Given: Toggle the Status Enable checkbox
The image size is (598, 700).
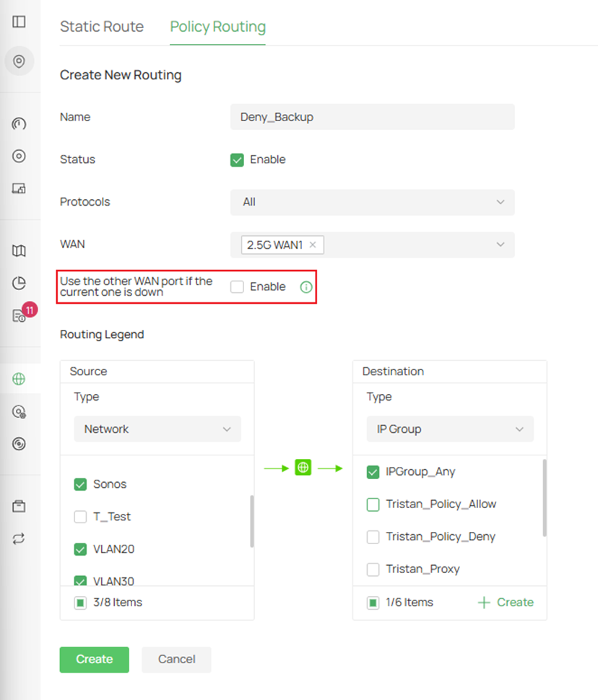Looking at the screenshot, I should click(x=238, y=159).
